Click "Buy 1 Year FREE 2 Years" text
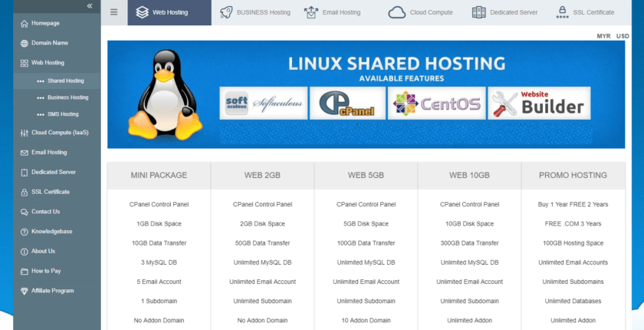The width and height of the screenshot is (644, 330). (573, 204)
